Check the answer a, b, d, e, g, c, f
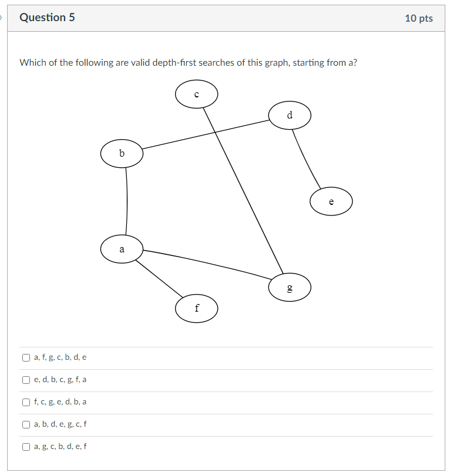 point(26,424)
